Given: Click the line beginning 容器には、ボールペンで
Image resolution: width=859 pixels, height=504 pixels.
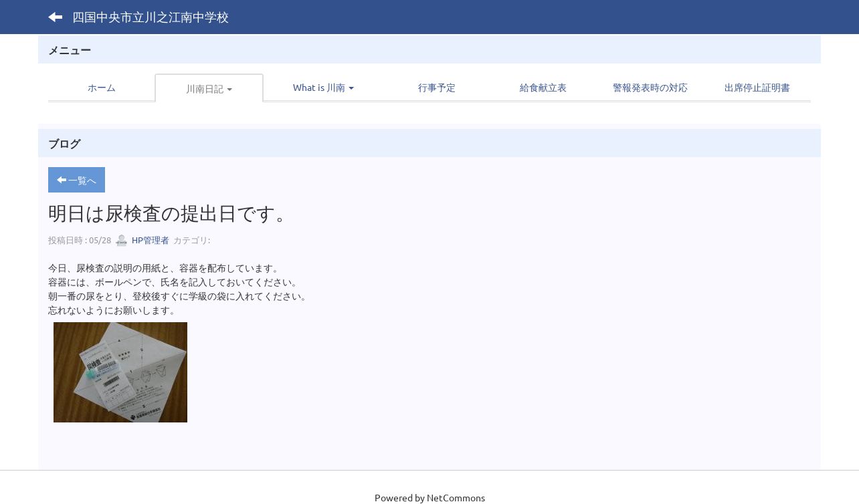Looking at the screenshot, I should tap(175, 283).
